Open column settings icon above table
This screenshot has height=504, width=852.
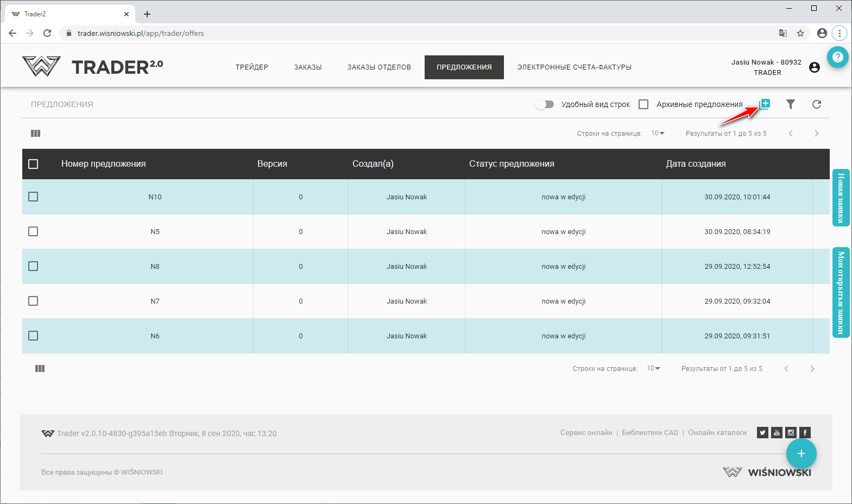tap(36, 134)
